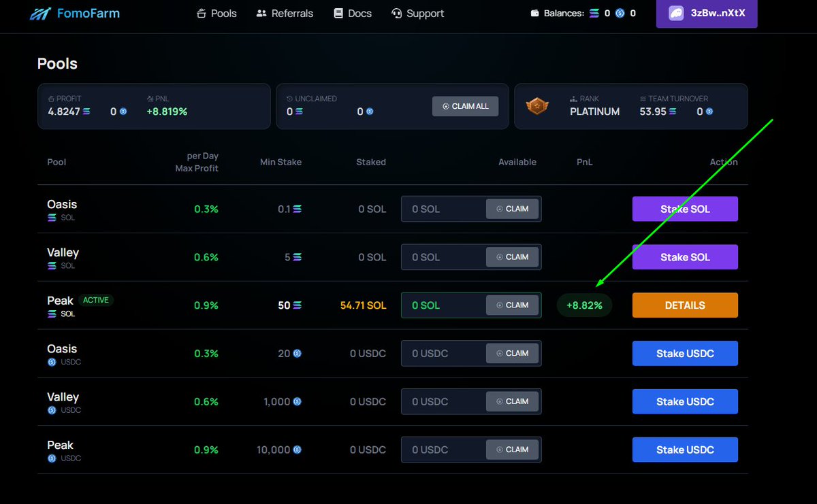Click USDC icon under Oasis pool name

coord(52,362)
